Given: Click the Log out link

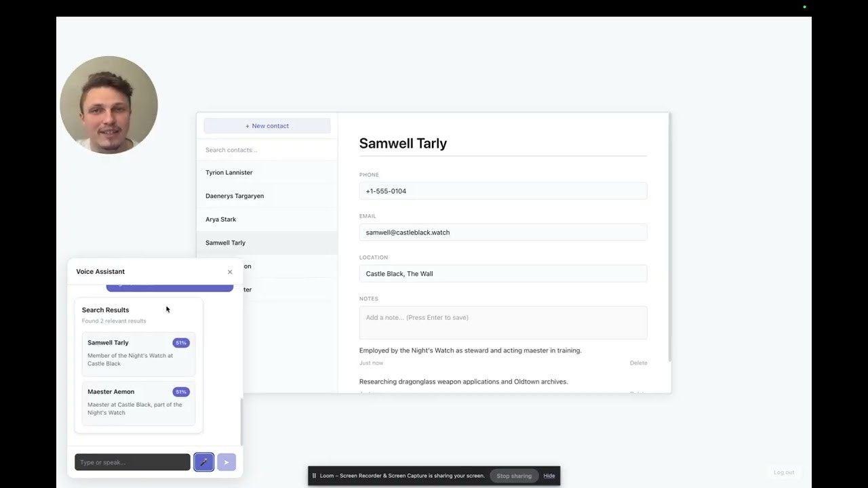Looking at the screenshot, I should (x=784, y=472).
